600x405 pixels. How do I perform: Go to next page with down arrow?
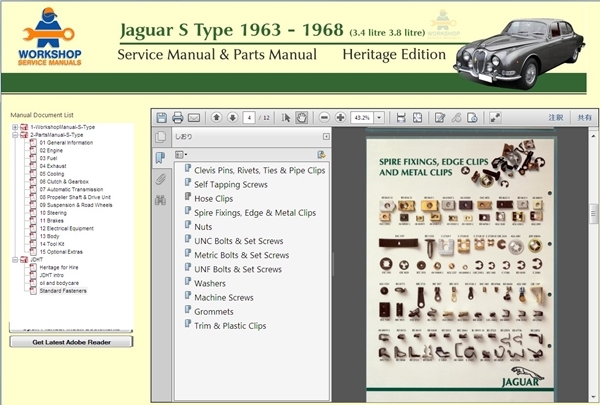(x=232, y=118)
